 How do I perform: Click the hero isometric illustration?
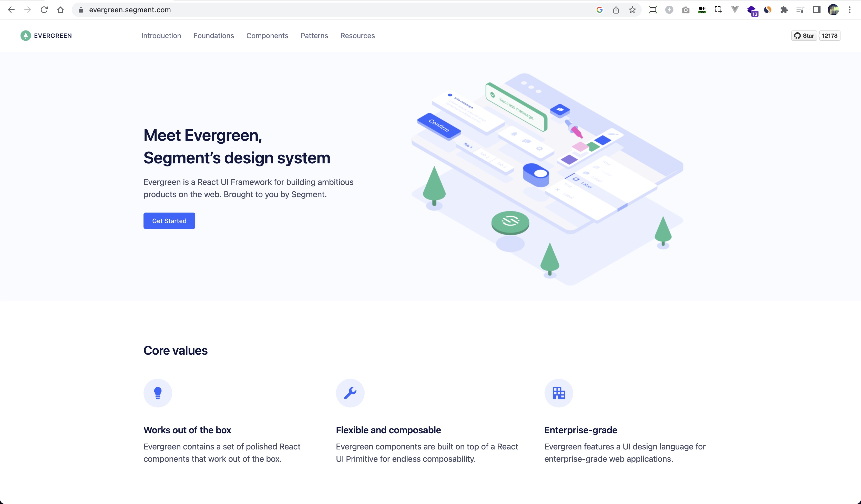pyautogui.click(x=547, y=179)
